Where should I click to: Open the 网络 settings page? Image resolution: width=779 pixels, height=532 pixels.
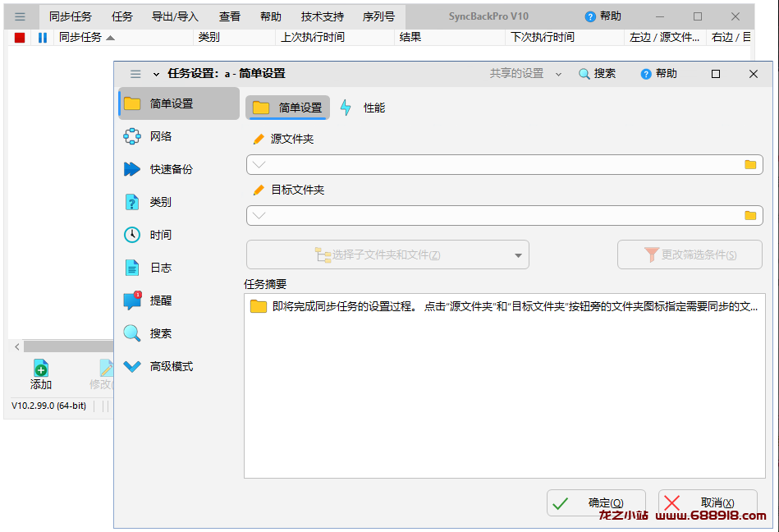click(179, 136)
